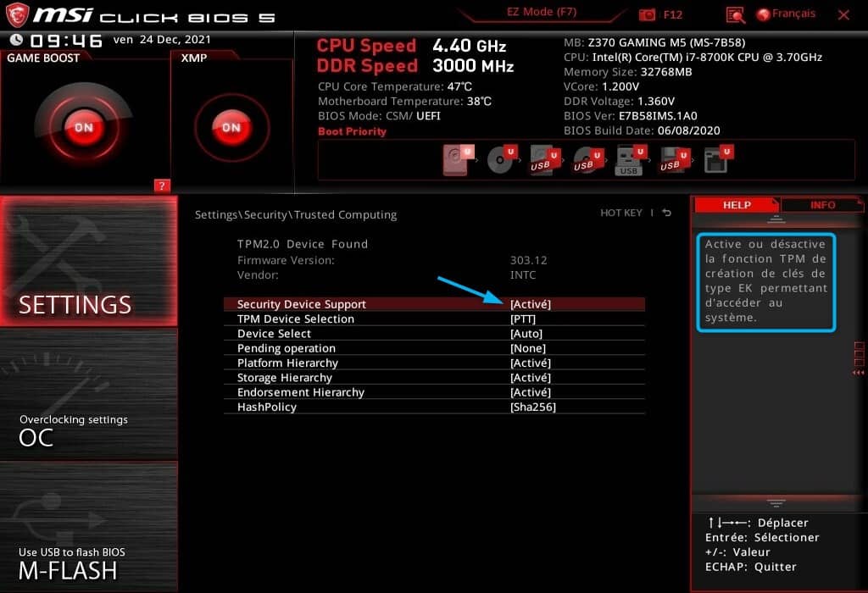Change Security Device Support [Activé] value
Image resolution: width=868 pixels, height=593 pixels.
(531, 304)
